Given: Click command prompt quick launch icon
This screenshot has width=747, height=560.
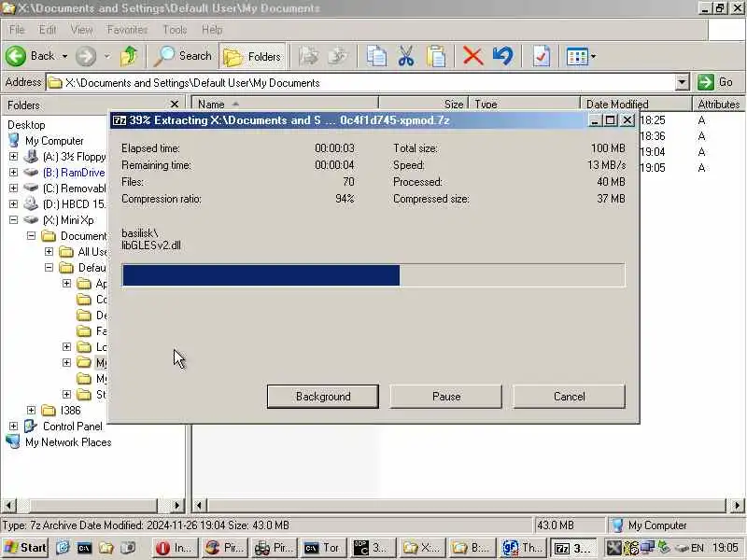Looking at the screenshot, I should click(x=84, y=548).
